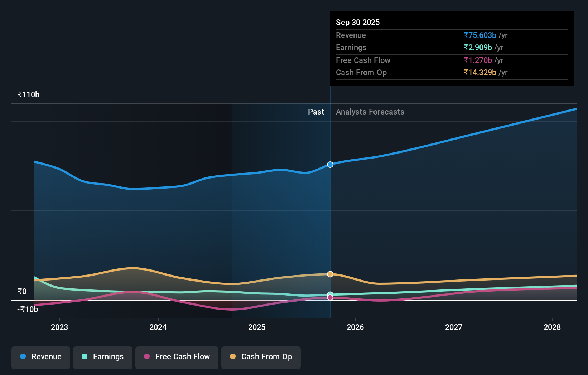Screen dimensions: 588x375
Task: Select the orange Cash From Op data point marker
Action: [330, 274]
